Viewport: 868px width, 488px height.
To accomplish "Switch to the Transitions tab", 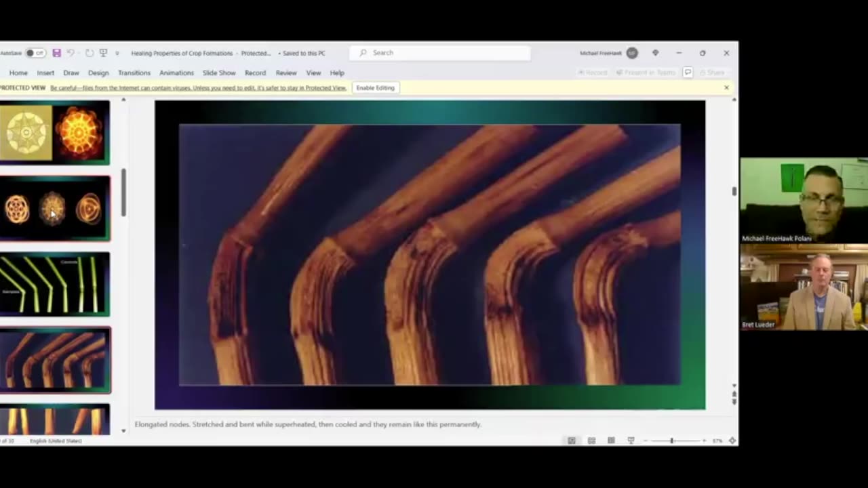I will pyautogui.click(x=134, y=73).
